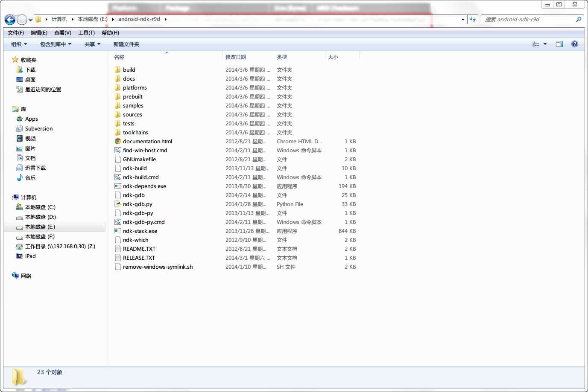Screen dimensions: 588x392
Task: Select the samples folder icon
Action: [118, 105]
